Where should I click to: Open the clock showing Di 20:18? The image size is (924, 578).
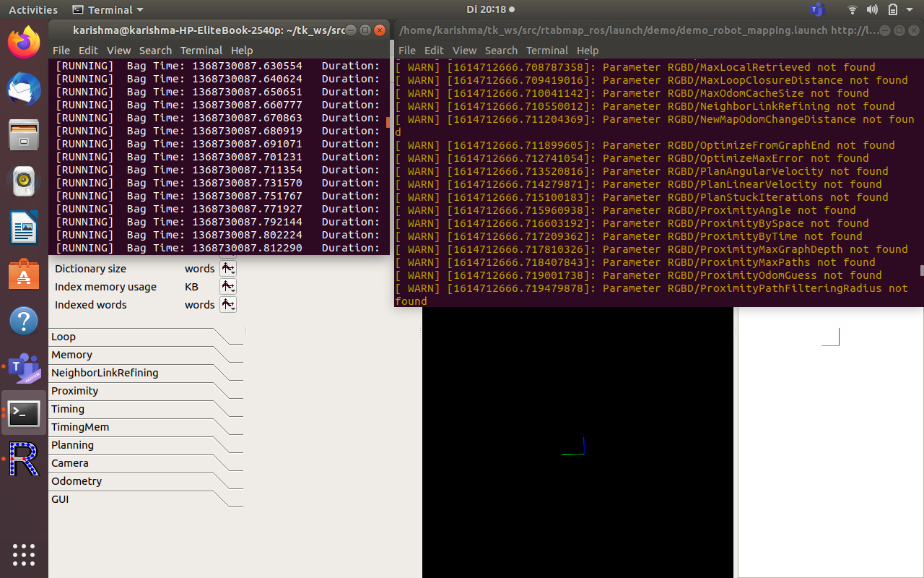click(486, 10)
